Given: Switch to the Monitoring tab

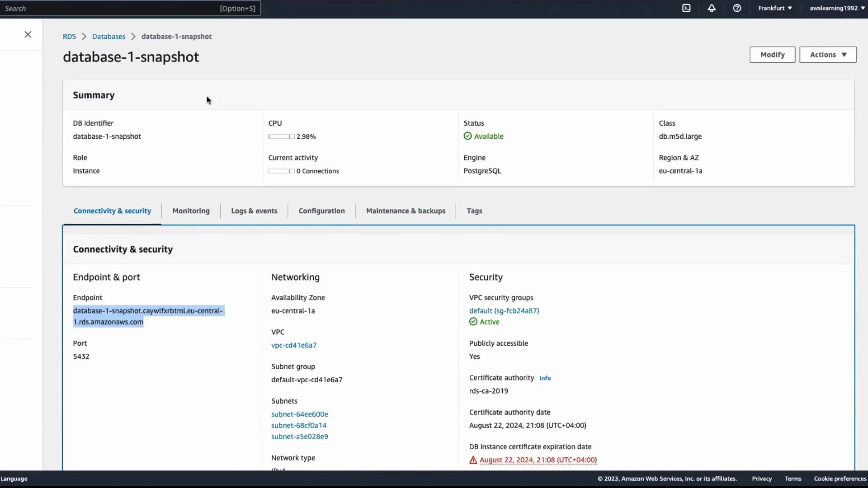Looking at the screenshot, I should (191, 211).
